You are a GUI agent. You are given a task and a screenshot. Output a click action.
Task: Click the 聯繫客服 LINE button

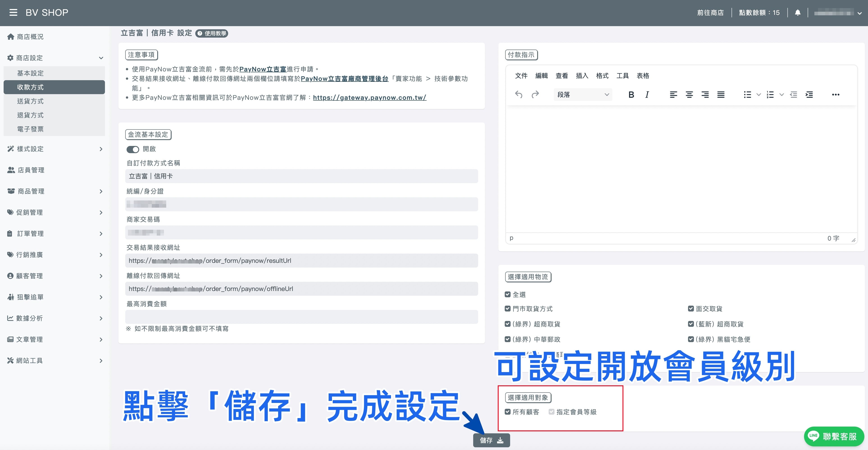834,436
